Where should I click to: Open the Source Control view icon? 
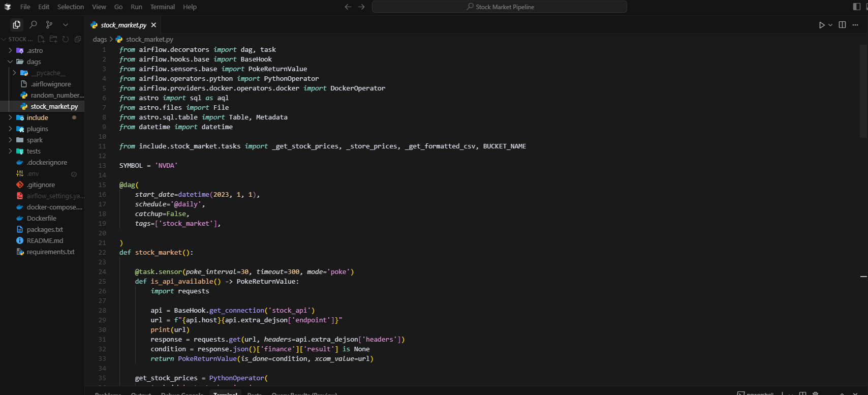[49, 24]
